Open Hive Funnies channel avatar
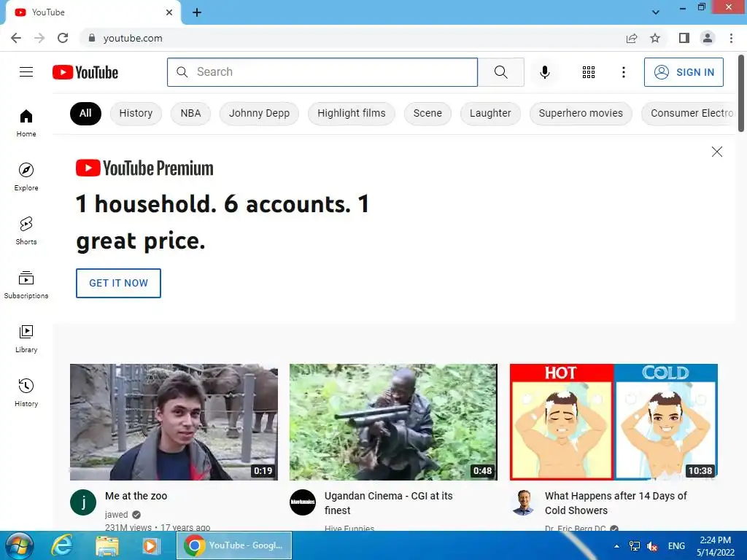The image size is (747, 560). point(303,502)
